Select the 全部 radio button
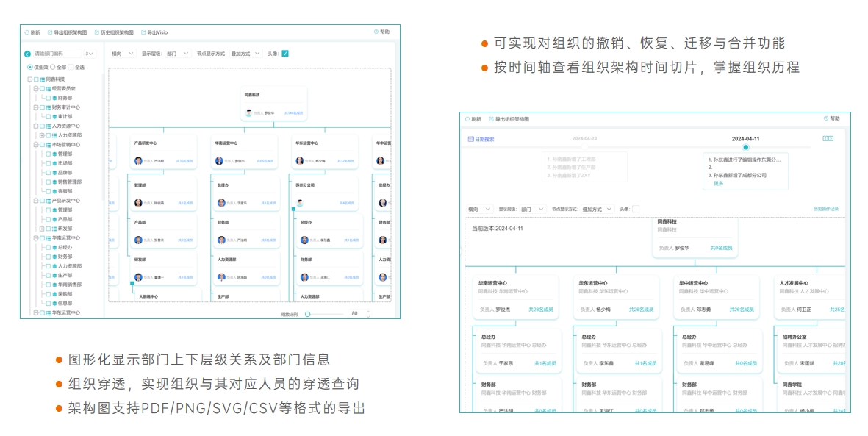 [53, 68]
